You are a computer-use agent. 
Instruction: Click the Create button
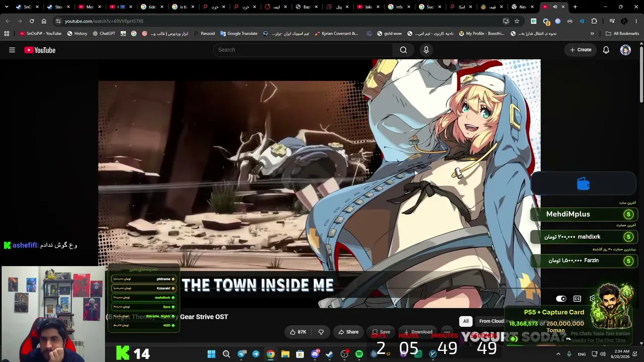pos(580,50)
